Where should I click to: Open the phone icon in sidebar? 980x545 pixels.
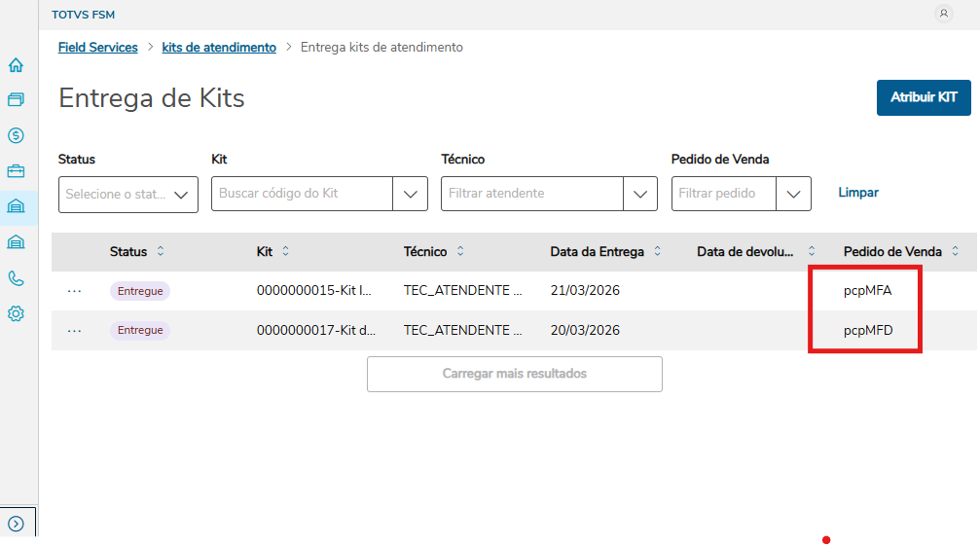[x=16, y=278]
